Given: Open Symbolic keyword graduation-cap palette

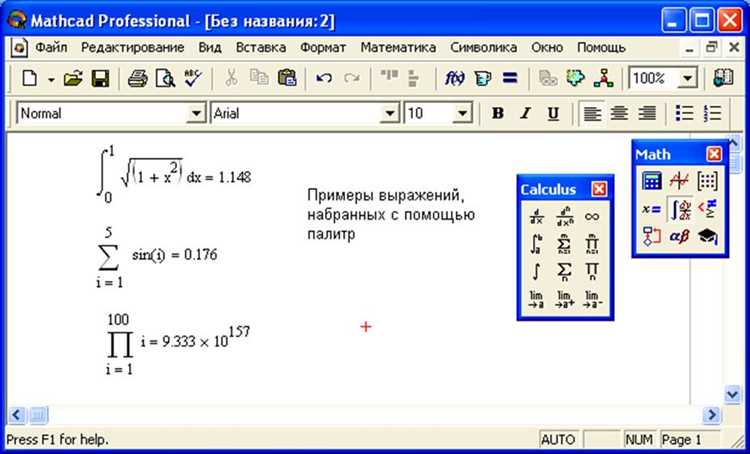Looking at the screenshot, I should pos(707,236).
